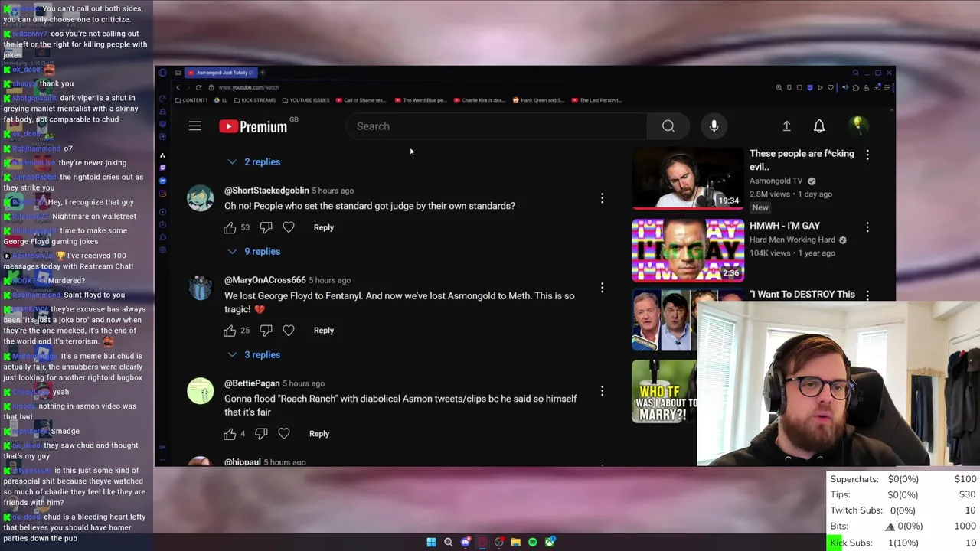Open 'HMWH - I'M GAY' video title
This screenshot has height=551, width=980.
(x=785, y=226)
